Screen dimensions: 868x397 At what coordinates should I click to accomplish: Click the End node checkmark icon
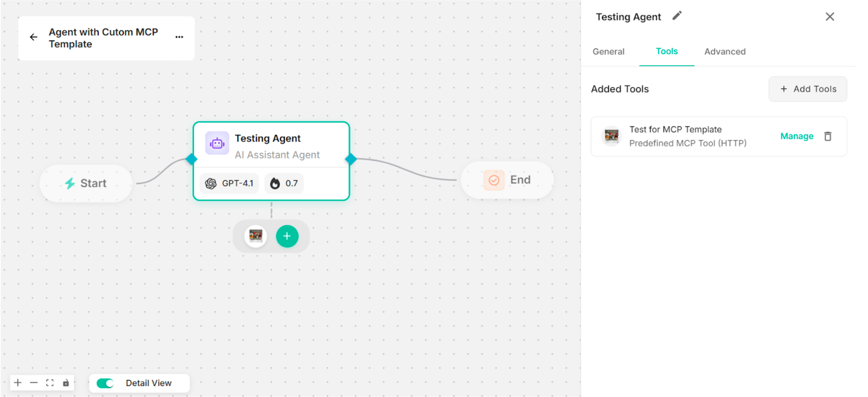point(494,180)
